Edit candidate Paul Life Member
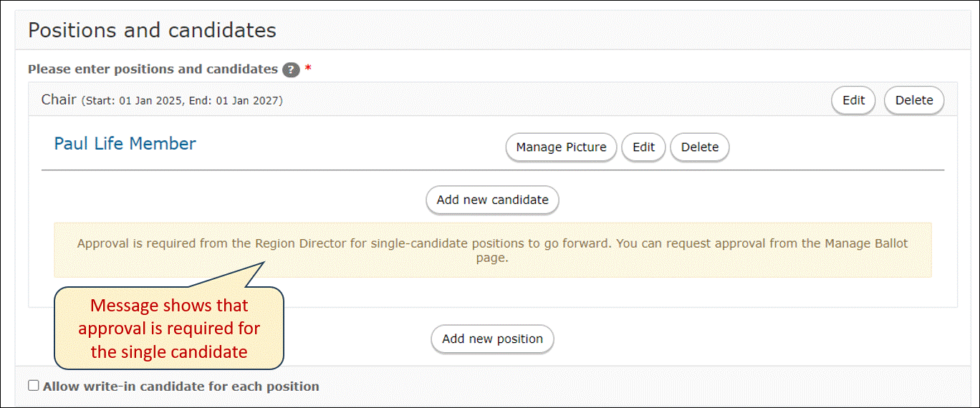This screenshot has width=980, height=408. click(643, 147)
